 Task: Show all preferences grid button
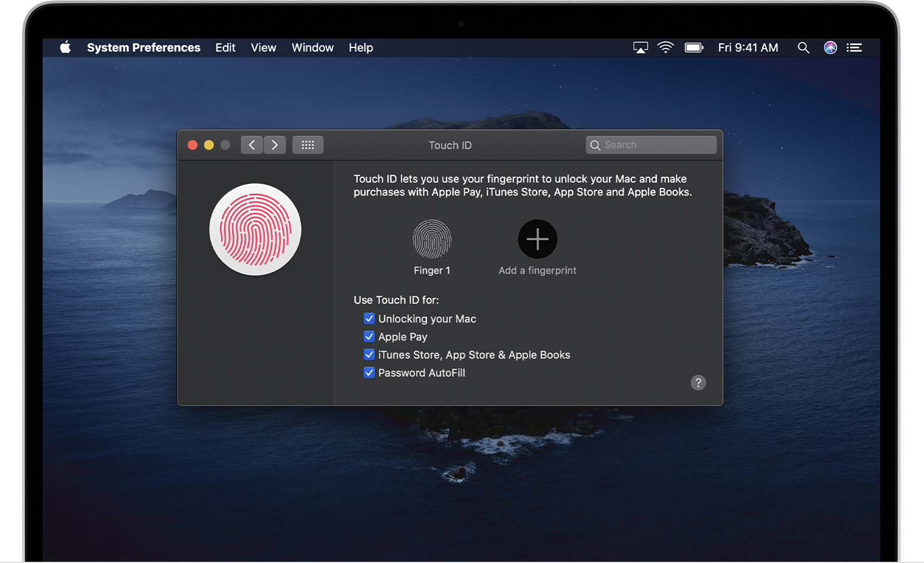(x=307, y=145)
